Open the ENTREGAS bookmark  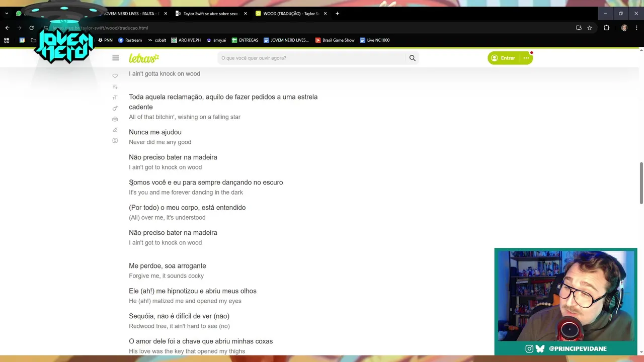pyautogui.click(x=245, y=40)
